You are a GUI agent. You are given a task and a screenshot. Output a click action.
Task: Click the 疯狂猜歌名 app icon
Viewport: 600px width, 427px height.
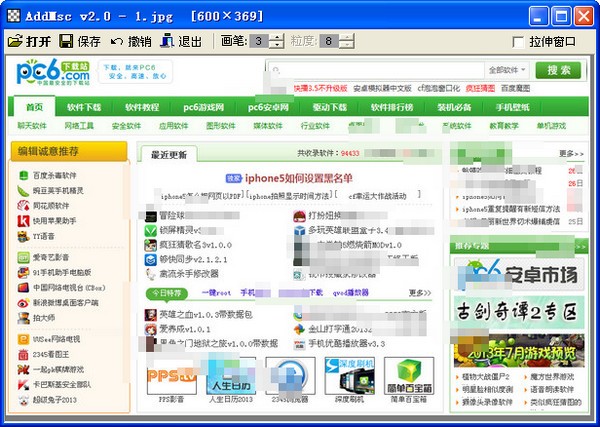pos(150,245)
